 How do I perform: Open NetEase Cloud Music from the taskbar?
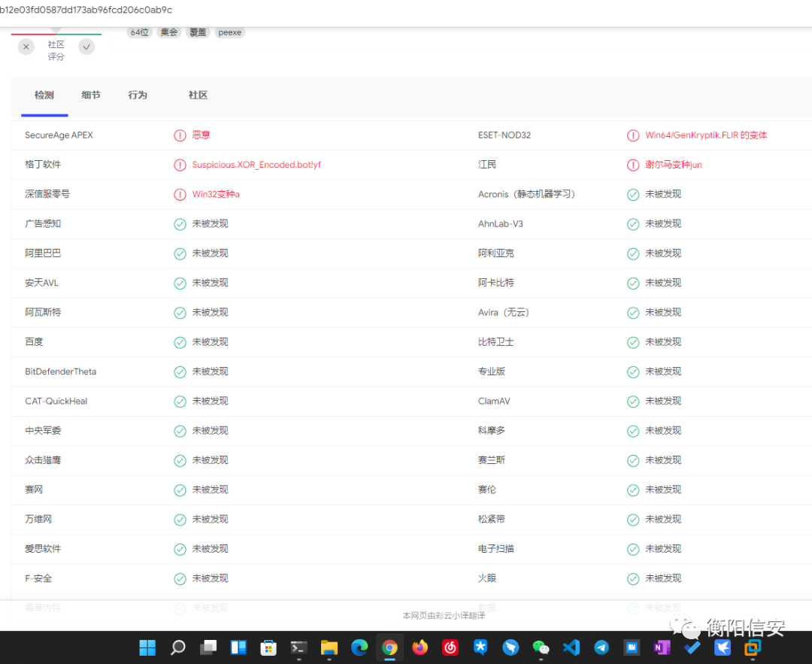pos(450,647)
